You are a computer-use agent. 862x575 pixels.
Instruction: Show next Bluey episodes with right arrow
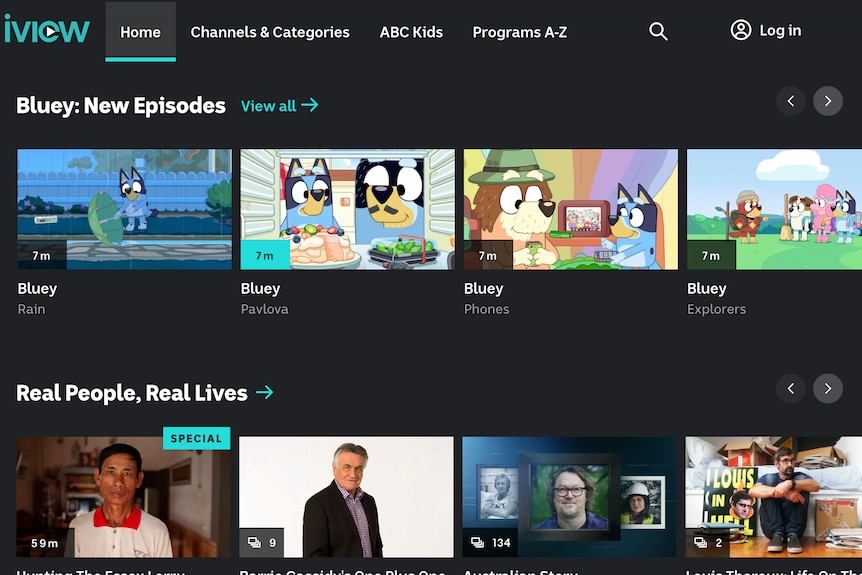click(827, 101)
